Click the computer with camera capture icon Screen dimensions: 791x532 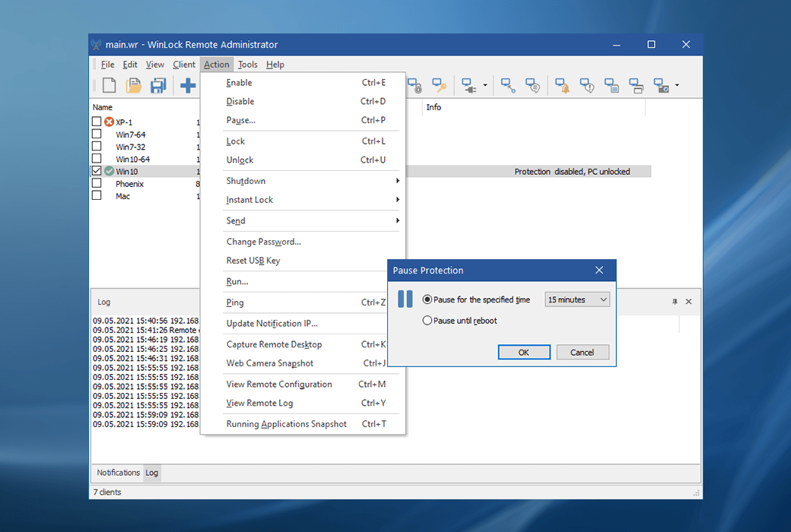pyautogui.click(x=662, y=85)
